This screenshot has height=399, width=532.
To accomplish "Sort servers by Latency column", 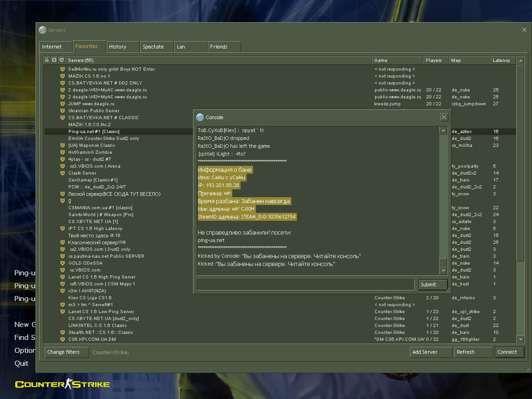I will [503, 60].
